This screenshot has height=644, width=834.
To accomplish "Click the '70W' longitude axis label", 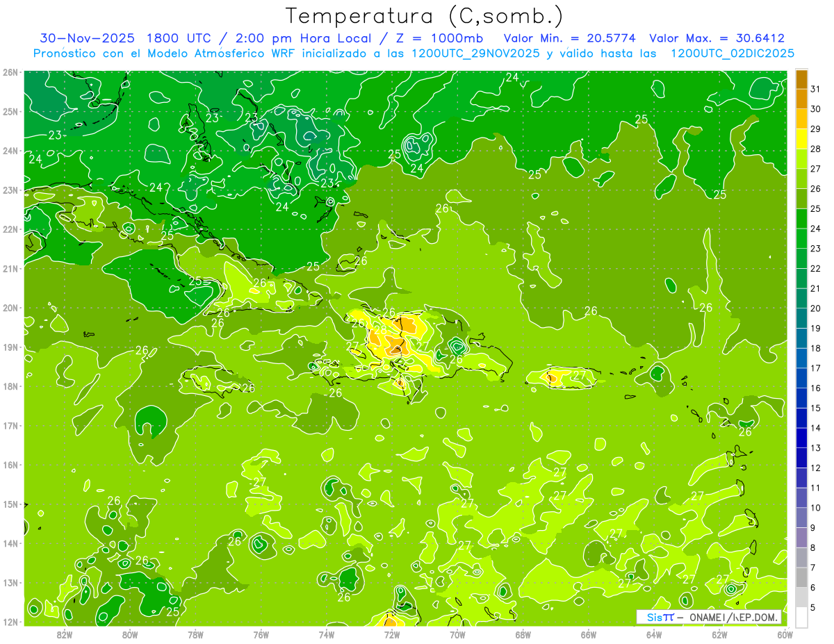I will pyautogui.click(x=457, y=634).
